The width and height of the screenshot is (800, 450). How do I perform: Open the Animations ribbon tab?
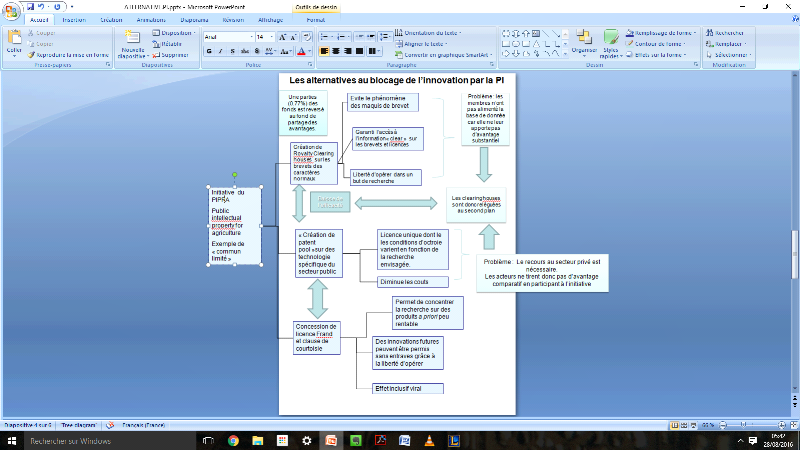(x=150, y=19)
